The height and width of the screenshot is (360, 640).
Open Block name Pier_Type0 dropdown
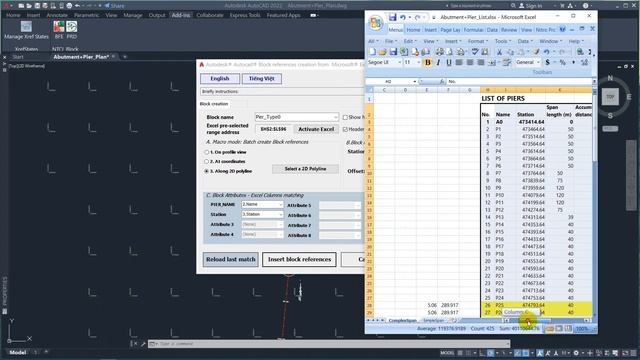336,117
